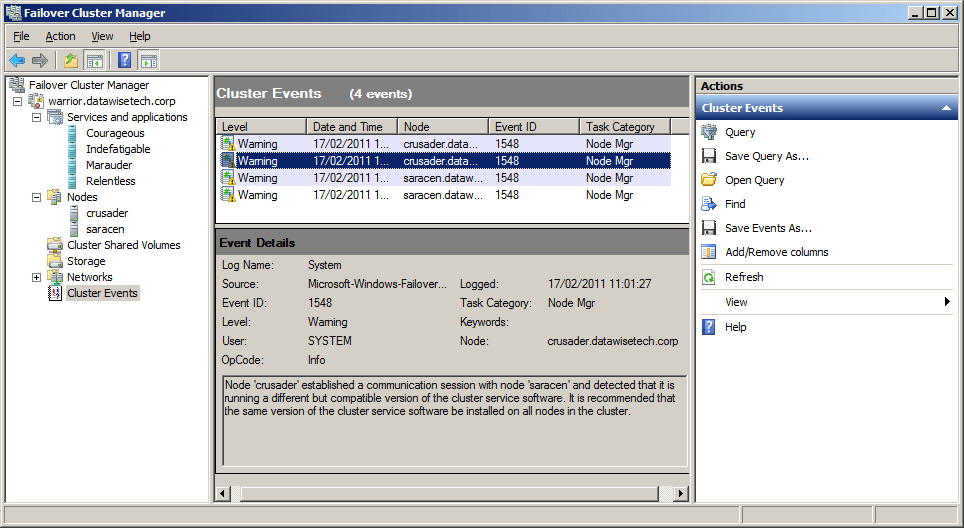Click the Up one level folder icon
Screen dimensions: 964x528
click(x=71, y=60)
